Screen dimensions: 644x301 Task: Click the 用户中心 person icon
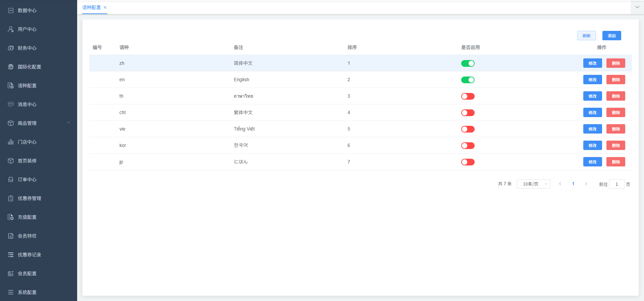point(11,29)
